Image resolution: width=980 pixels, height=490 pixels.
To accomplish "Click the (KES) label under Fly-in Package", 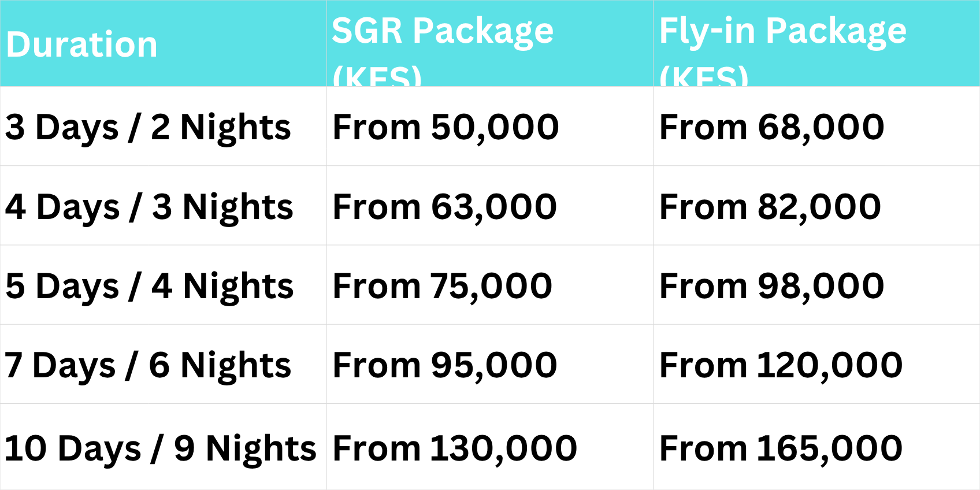I will coord(704,77).
